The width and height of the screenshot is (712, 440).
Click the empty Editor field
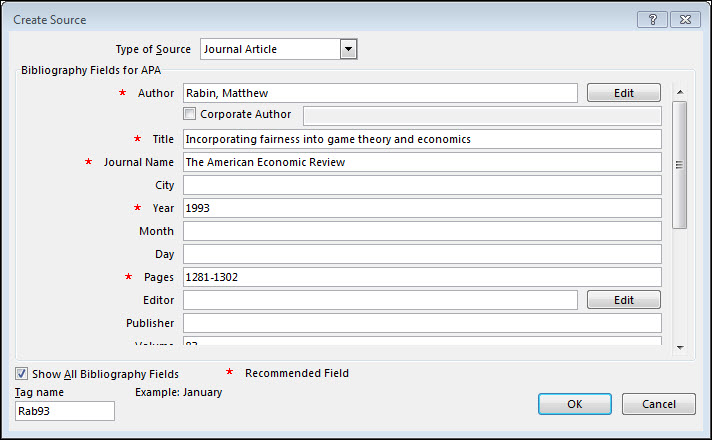coord(381,300)
